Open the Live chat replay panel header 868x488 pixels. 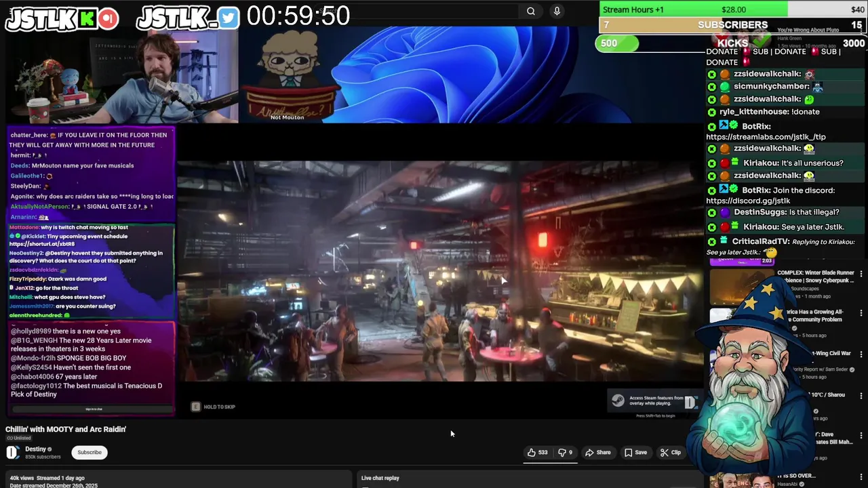380,478
